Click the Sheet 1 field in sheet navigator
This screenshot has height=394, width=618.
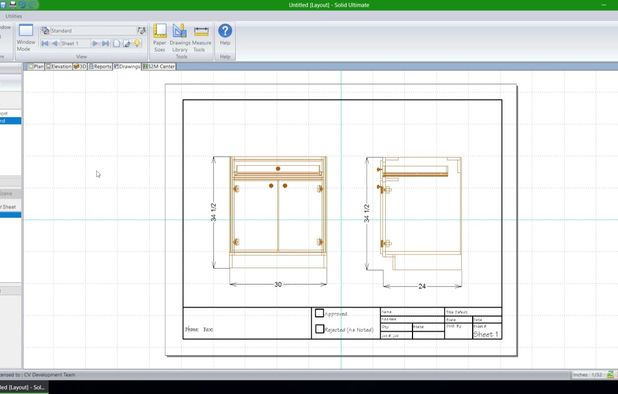point(75,43)
